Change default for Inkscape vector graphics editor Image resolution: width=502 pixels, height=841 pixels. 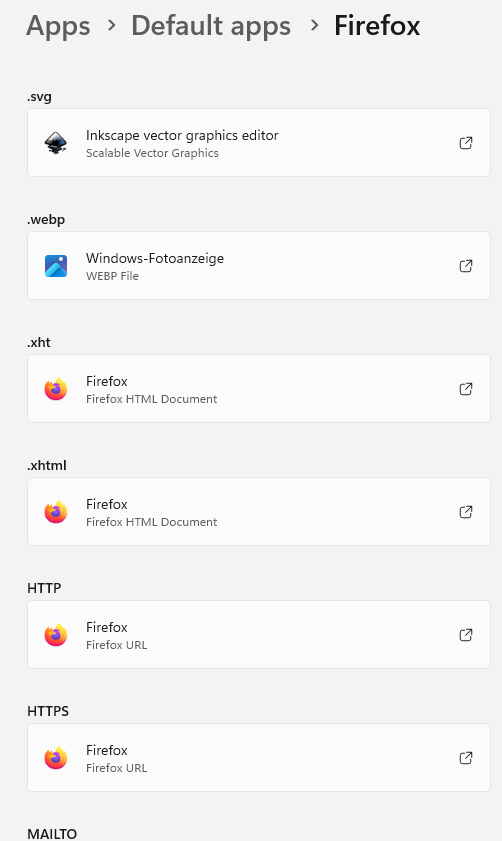[259, 143]
